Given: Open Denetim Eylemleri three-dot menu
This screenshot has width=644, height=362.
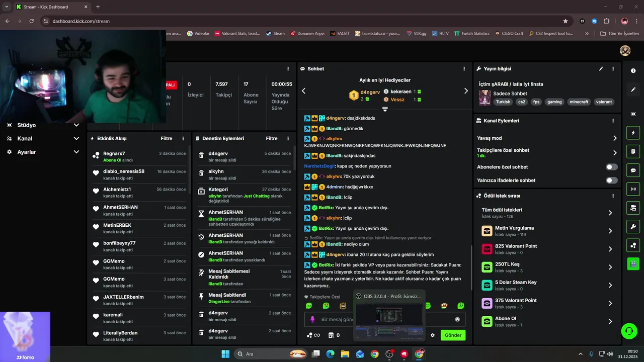Looking at the screenshot, I should point(288,138).
